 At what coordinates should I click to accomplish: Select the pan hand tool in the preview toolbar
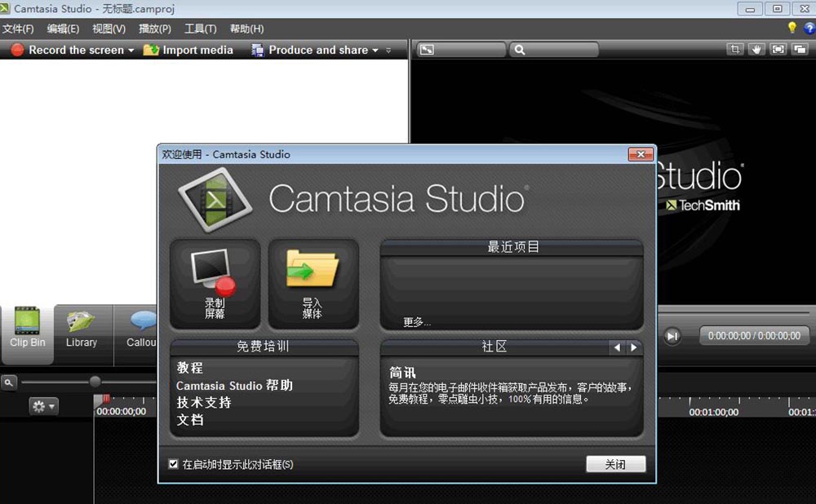click(x=756, y=50)
